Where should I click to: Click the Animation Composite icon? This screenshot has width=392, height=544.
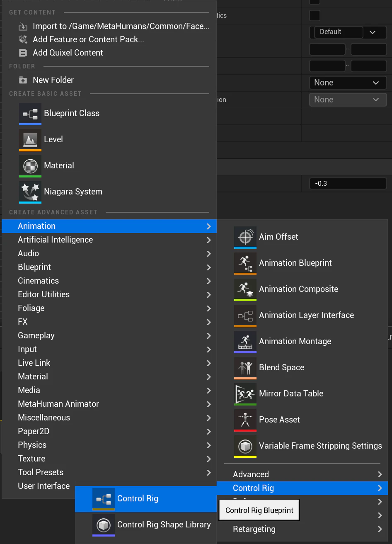click(245, 289)
